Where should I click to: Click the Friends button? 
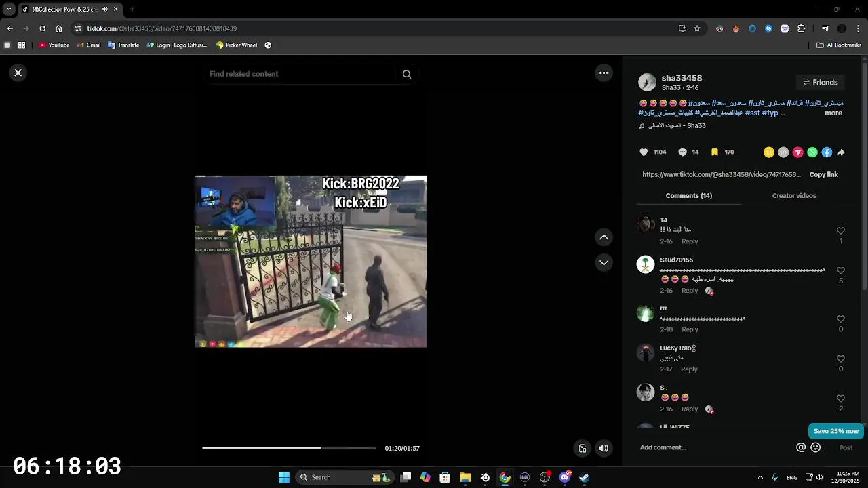820,83
